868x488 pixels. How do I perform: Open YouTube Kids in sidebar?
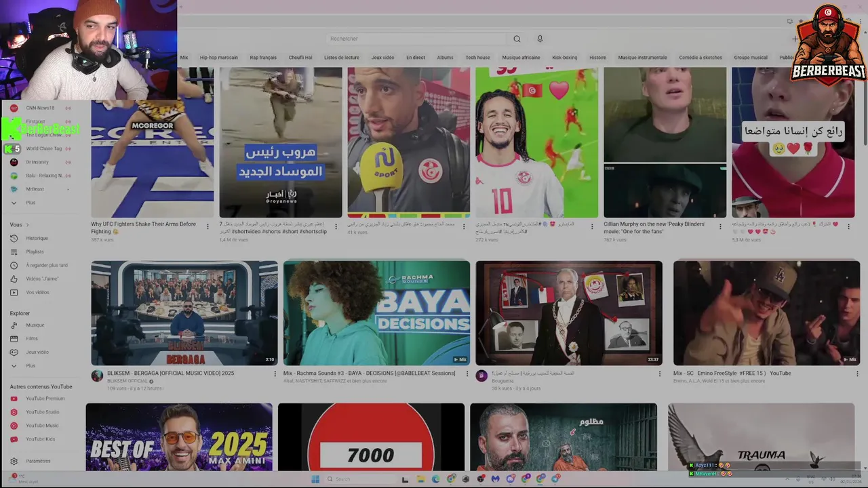pos(41,439)
